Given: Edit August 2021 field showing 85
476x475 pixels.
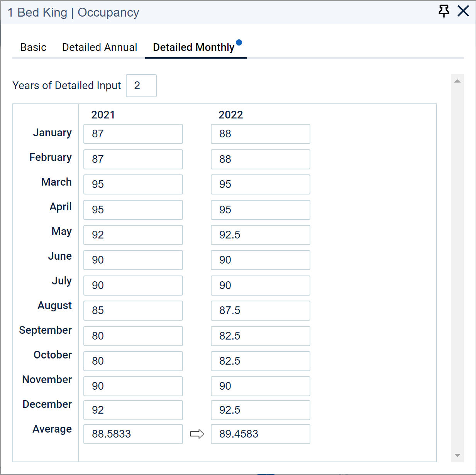Looking at the screenshot, I should pyautogui.click(x=133, y=311).
